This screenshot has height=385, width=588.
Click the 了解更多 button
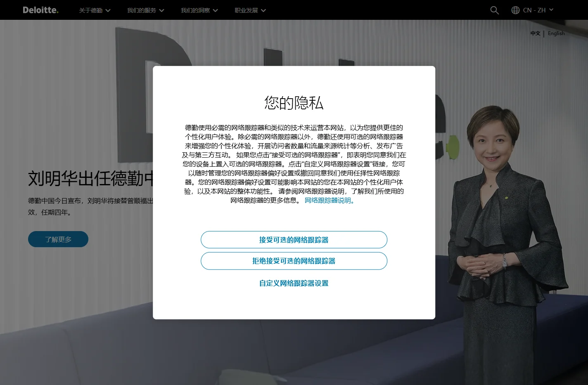tap(58, 239)
